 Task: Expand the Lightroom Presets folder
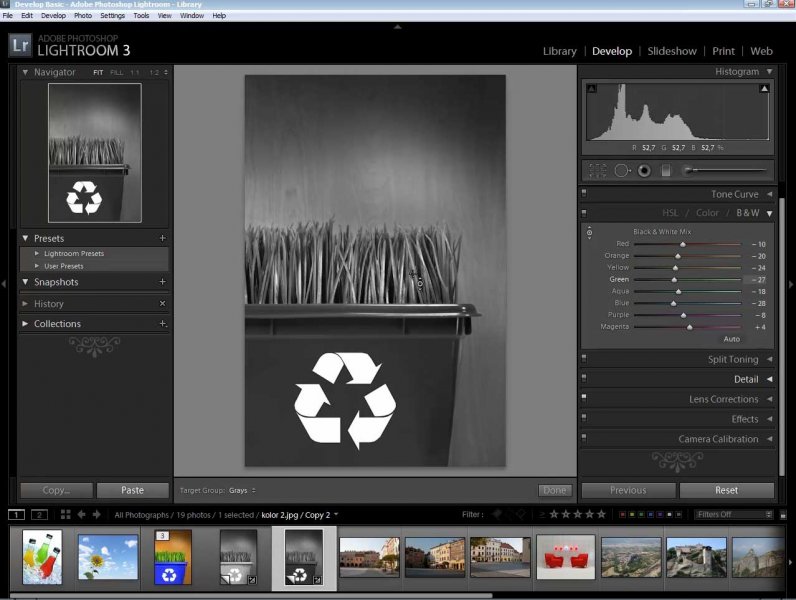coord(37,254)
